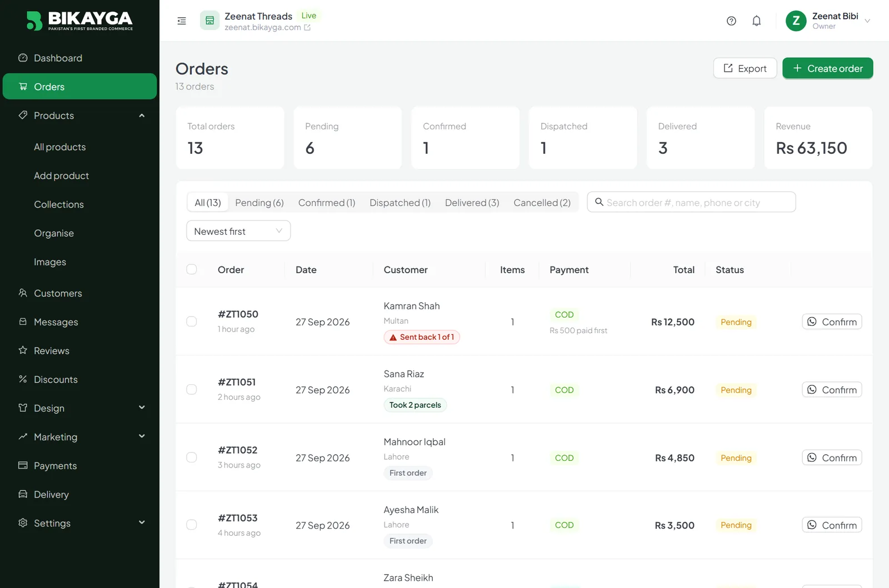Expand the Design section chevron
Image resolution: width=889 pixels, height=588 pixels.
click(142, 408)
